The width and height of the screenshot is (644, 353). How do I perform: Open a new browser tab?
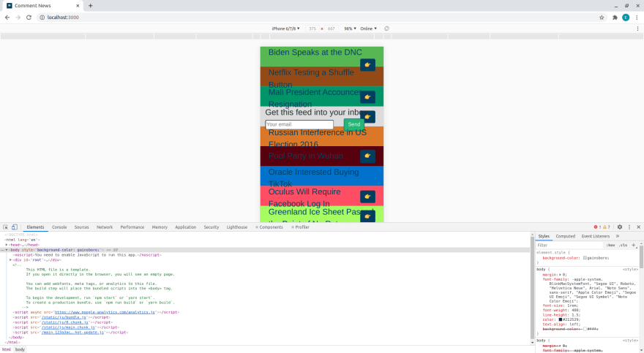[x=90, y=6]
